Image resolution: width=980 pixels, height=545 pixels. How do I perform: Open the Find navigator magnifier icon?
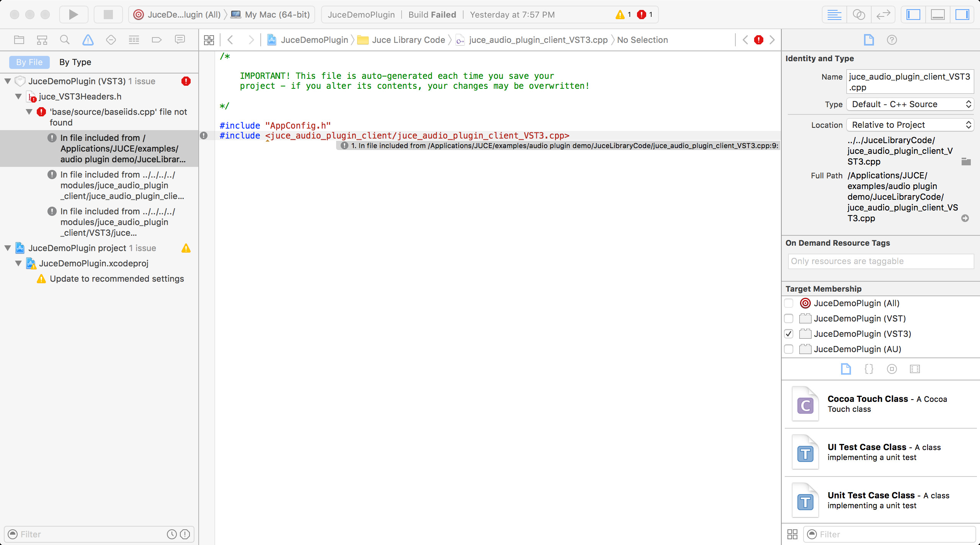click(65, 40)
